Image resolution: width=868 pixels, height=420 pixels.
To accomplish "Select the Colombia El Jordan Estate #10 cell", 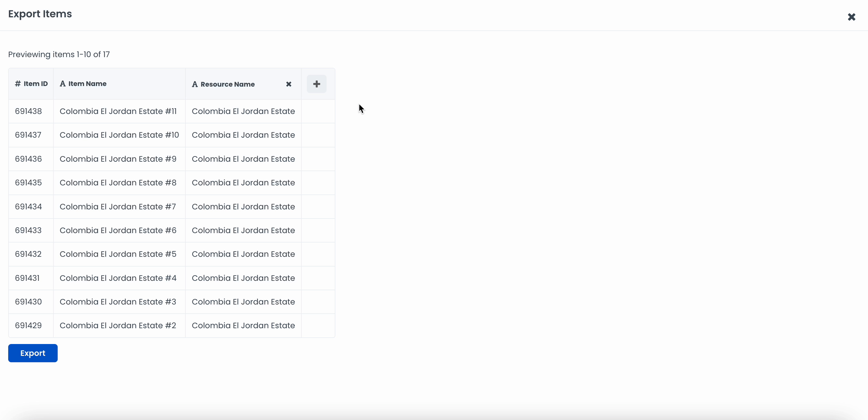I will click(119, 135).
